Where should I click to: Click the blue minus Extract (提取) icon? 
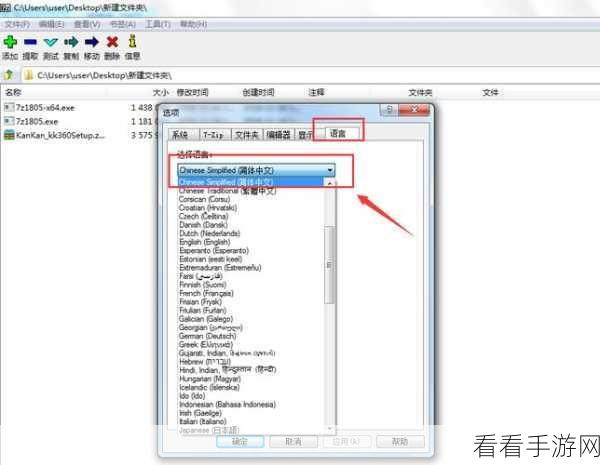31,42
